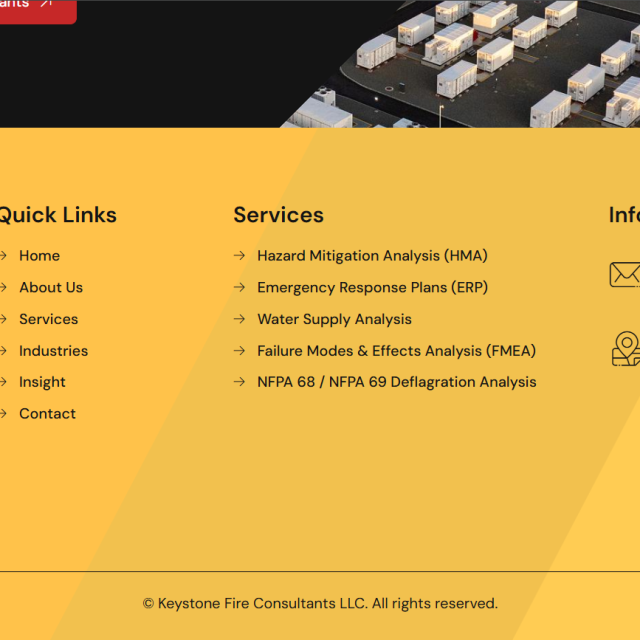
Task: Go to the About Us page
Action: 51,288
